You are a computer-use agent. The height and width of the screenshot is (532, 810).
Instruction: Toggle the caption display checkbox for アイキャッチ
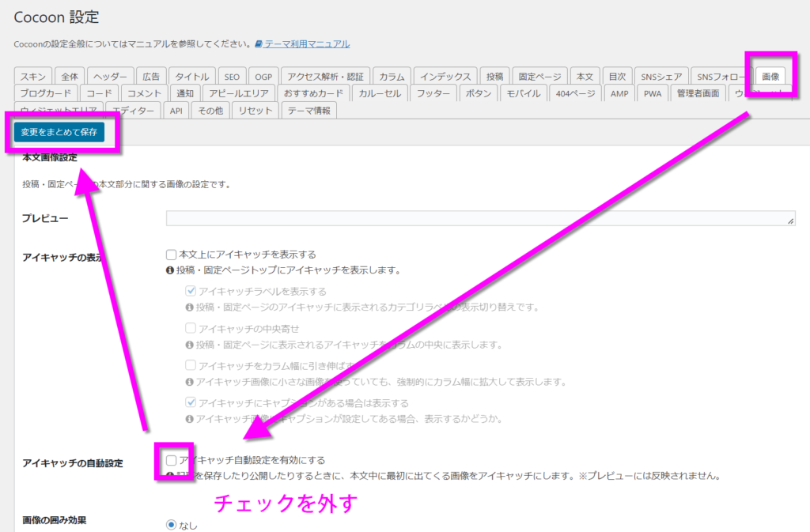(x=191, y=402)
